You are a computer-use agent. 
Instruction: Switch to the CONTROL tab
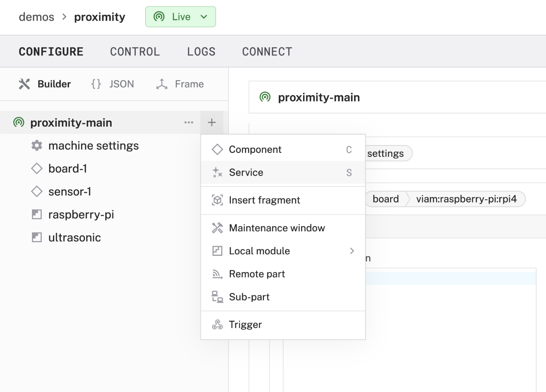135,51
